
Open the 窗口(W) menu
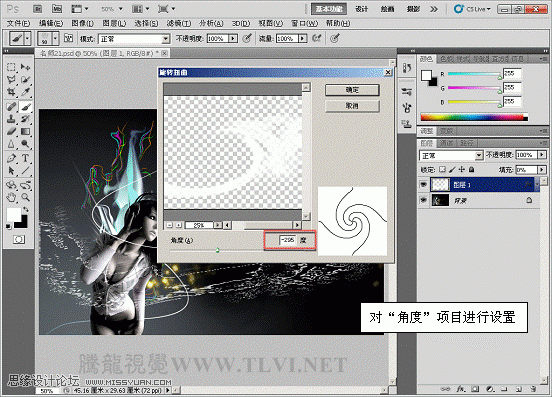(x=305, y=23)
